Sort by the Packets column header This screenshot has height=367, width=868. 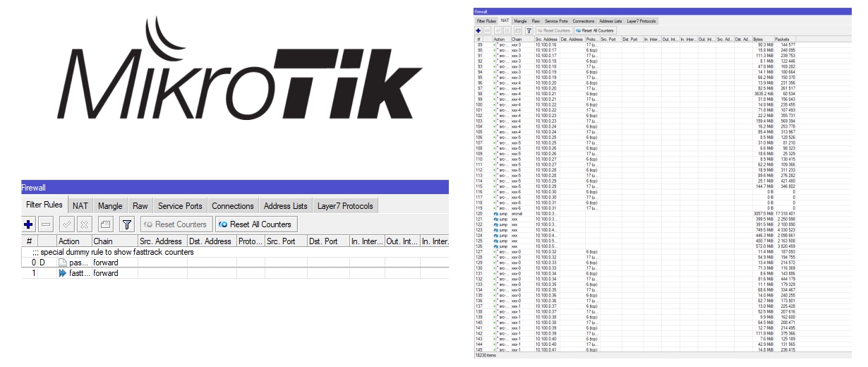(x=783, y=39)
